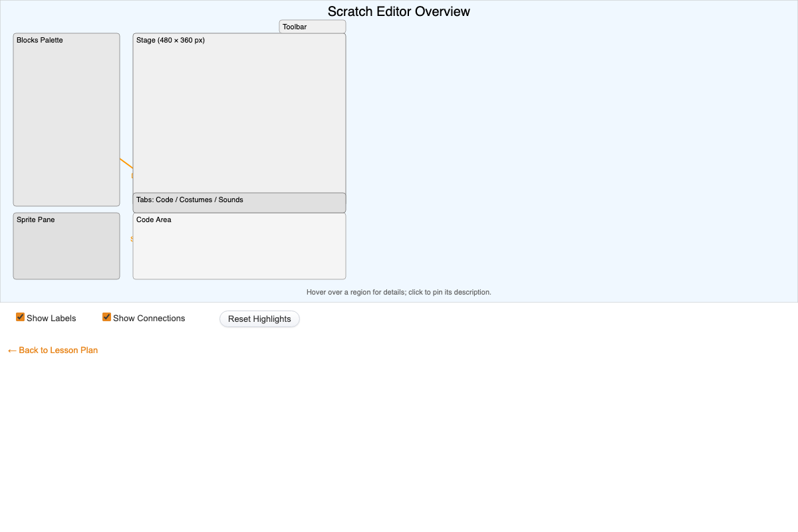Click the Reset Highlights button

[x=259, y=319]
